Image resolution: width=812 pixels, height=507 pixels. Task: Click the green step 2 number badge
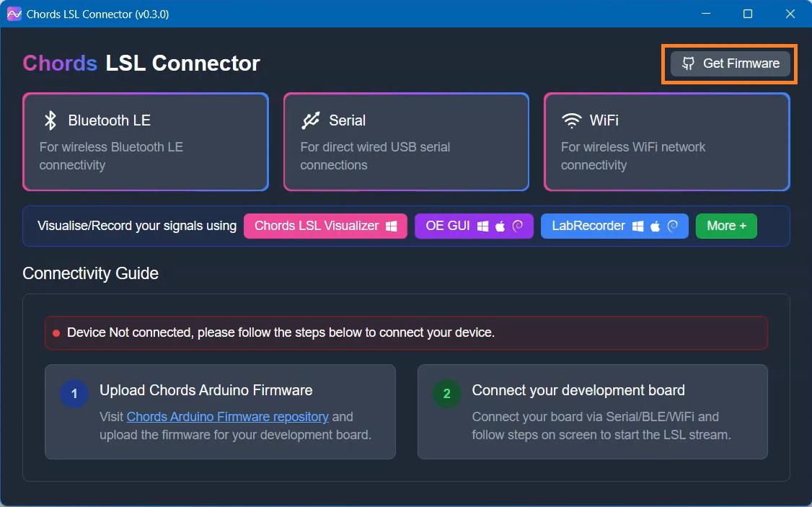(446, 394)
